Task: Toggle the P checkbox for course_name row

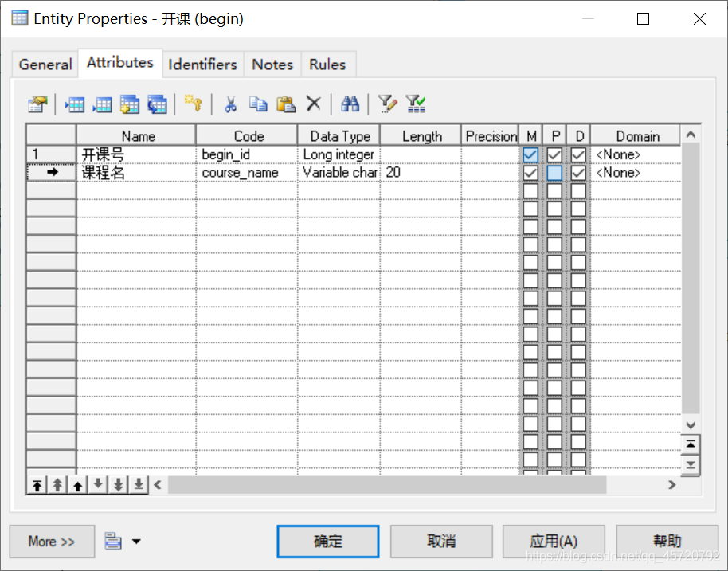Action: pos(554,173)
